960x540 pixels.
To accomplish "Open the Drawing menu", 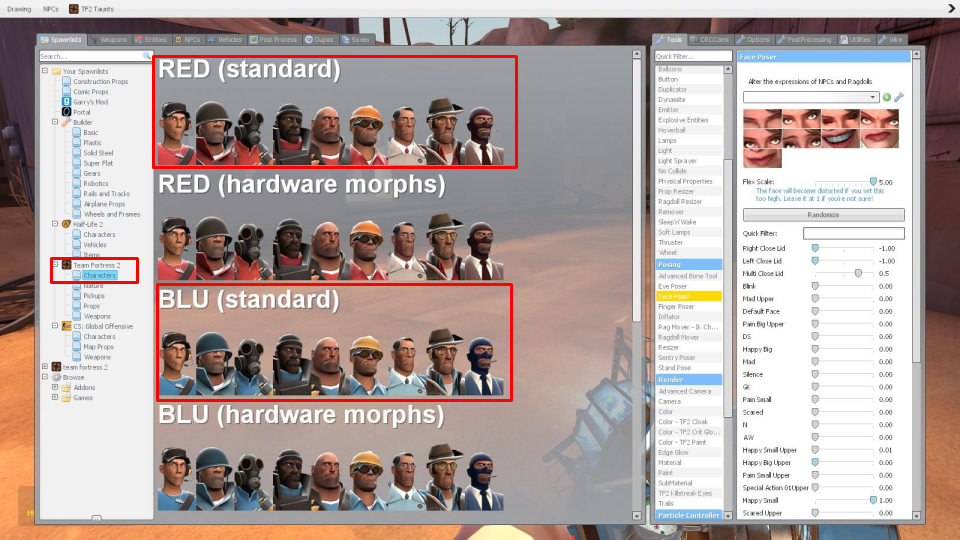I will (x=19, y=9).
